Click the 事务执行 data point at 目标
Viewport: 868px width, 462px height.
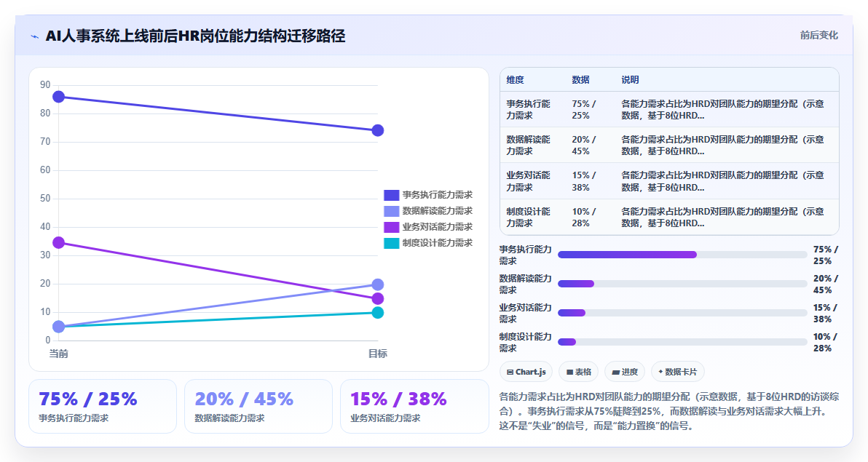377,130
